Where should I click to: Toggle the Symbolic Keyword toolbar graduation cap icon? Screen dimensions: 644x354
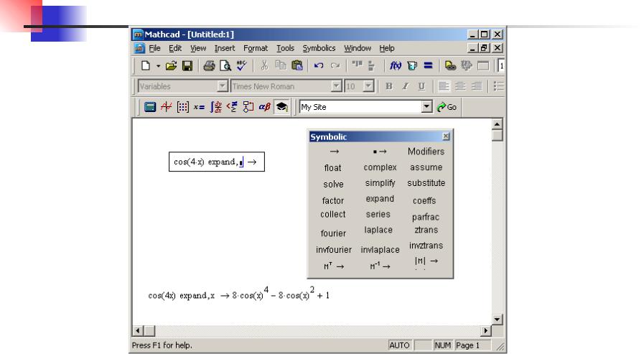(x=281, y=107)
